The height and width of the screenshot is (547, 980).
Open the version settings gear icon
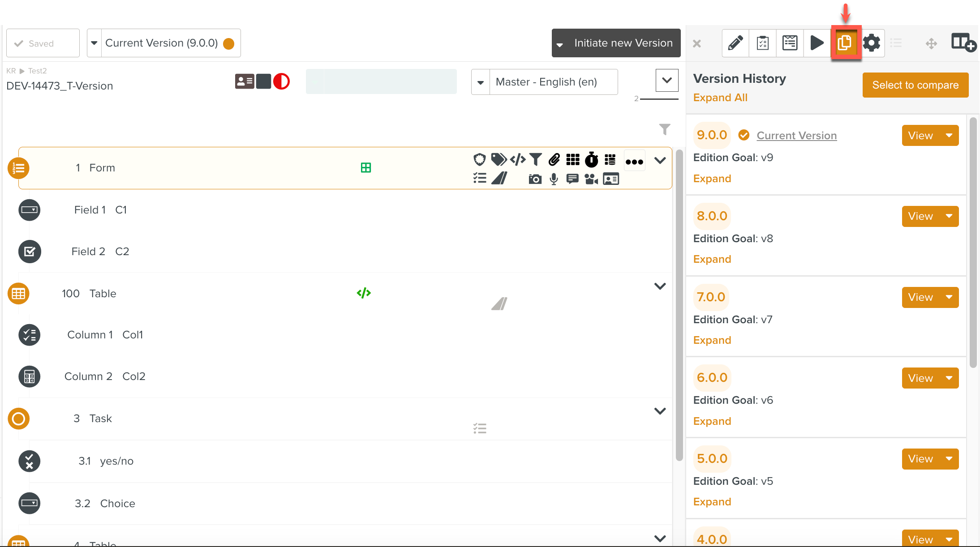pos(871,43)
